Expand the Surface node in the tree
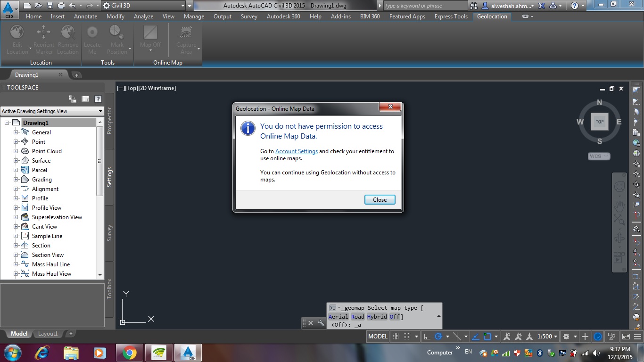Viewport: 644px width, 362px height. pos(15,160)
